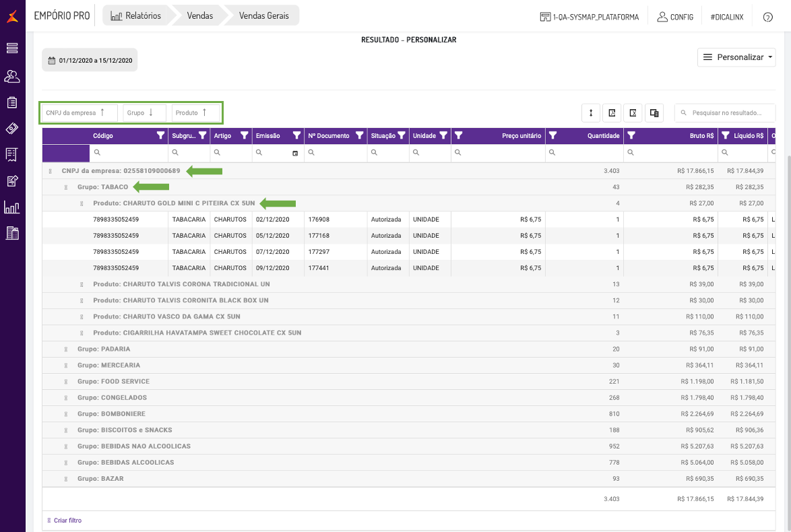Screen dimensions: 791x532
Task: Open the people/customers sidebar icon
Action: pos(12,76)
